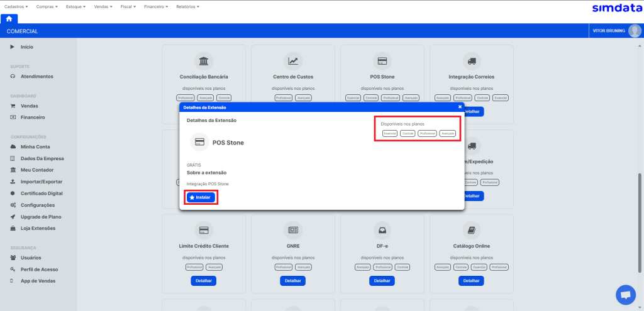Click the users icon beside Usuários
The width and height of the screenshot is (644, 311).
tap(13, 258)
